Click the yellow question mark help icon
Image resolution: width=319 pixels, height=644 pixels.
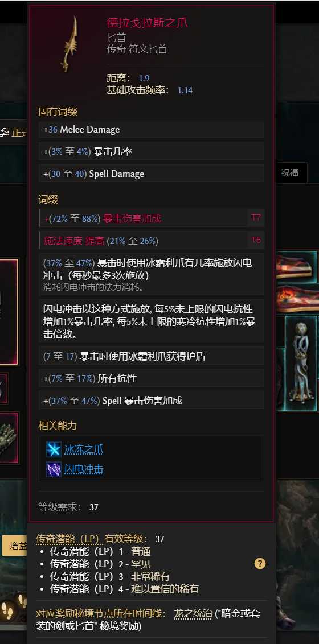pyautogui.click(x=260, y=563)
